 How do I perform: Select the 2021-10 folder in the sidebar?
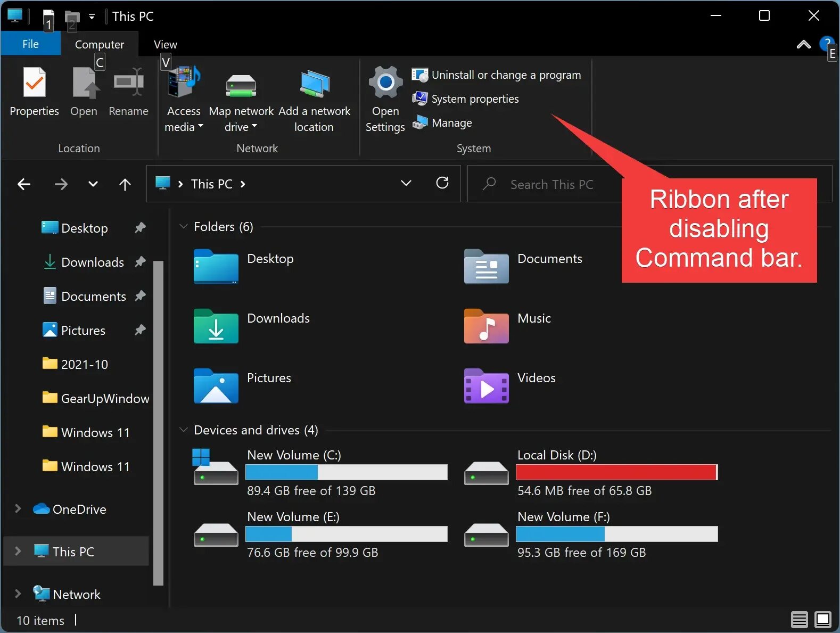(x=85, y=365)
